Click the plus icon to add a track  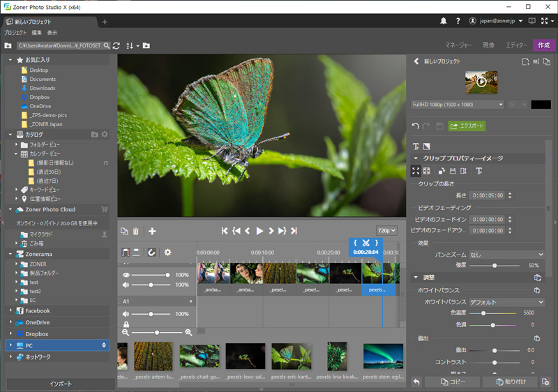coord(152,231)
